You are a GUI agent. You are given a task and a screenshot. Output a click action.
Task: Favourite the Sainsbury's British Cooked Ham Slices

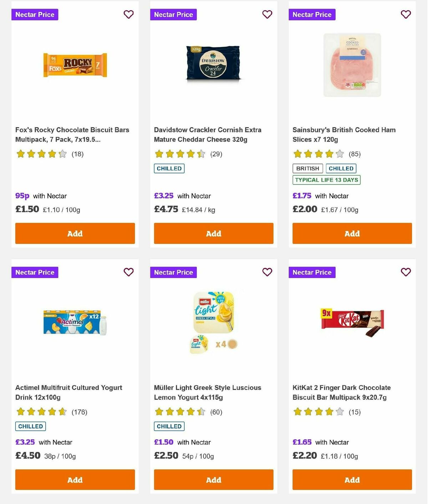(406, 15)
